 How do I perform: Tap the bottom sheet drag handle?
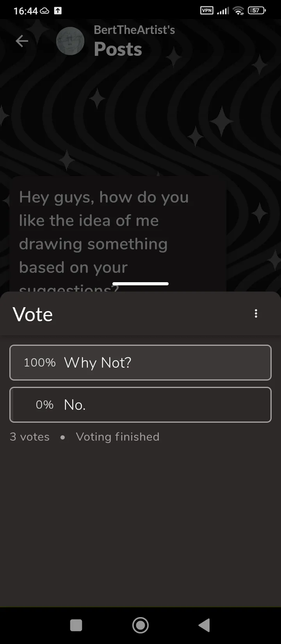[140, 284]
